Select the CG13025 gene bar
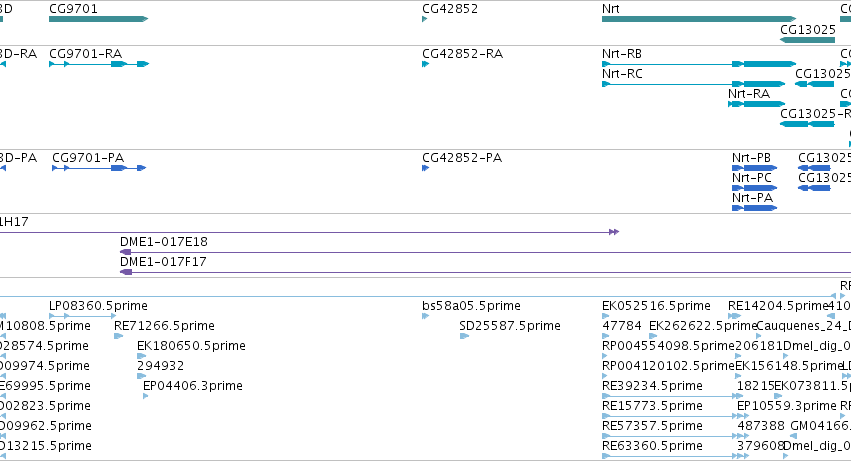 coord(807,40)
